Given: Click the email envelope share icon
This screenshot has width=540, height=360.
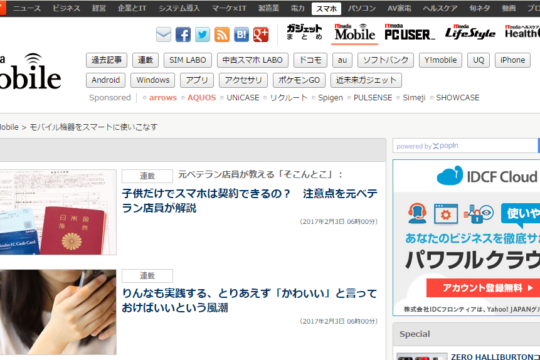Looking at the screenshot, I should 163,35.
